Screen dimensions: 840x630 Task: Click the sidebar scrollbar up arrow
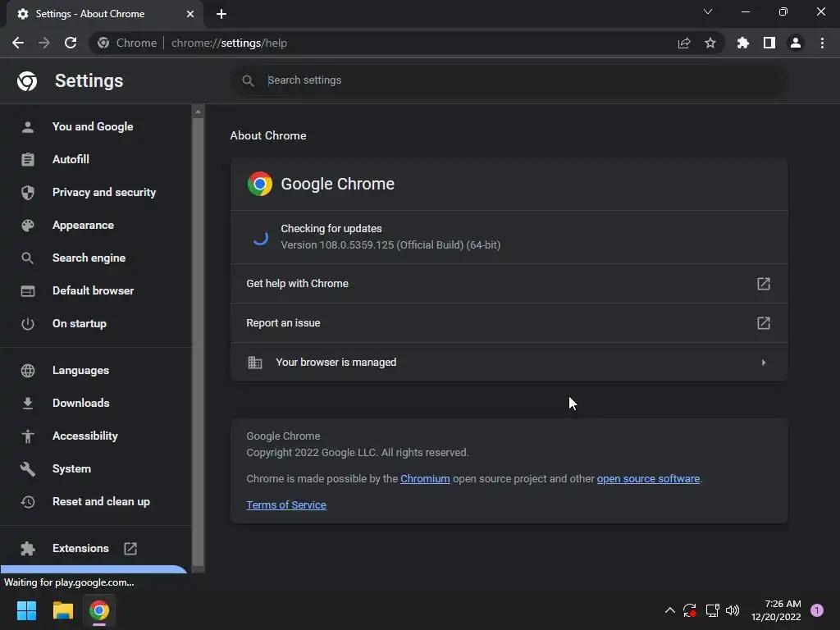pyautogui.click(x=198, y=112)
